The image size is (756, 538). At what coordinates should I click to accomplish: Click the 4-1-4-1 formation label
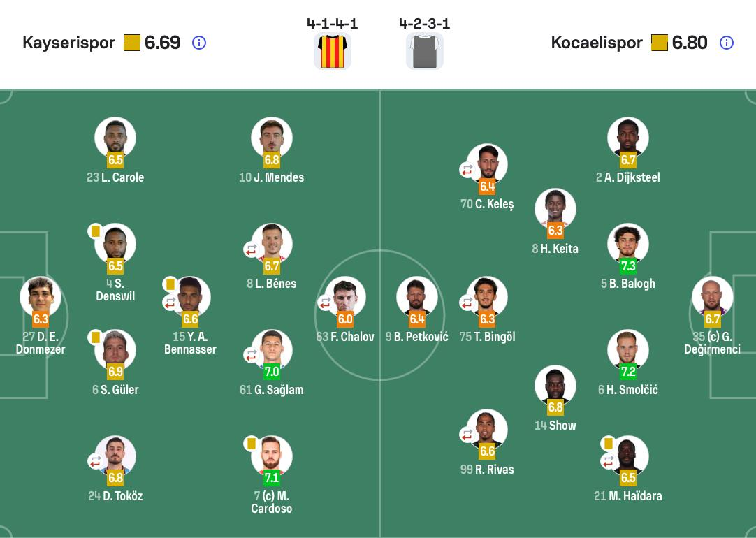pos(333,24)
